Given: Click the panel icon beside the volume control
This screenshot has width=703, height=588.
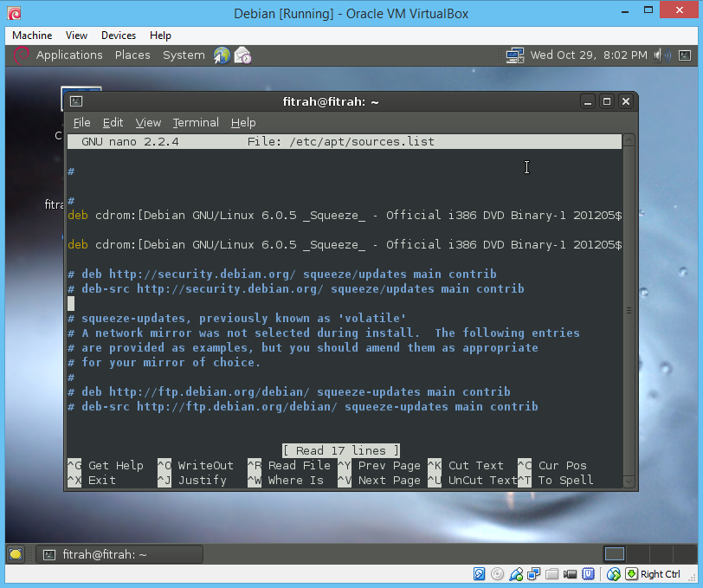Looking at the screenshot, I should click(x=685, y=55).
